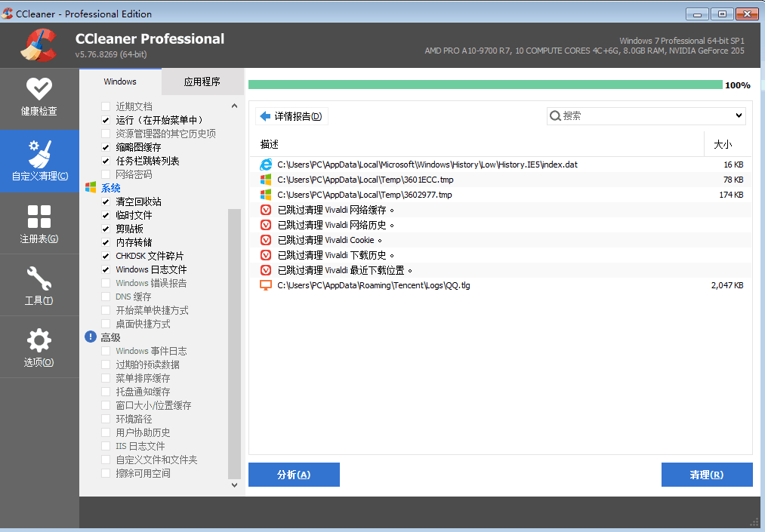Enable the 桌面快捷方式 checkbox

pos(106,324)
